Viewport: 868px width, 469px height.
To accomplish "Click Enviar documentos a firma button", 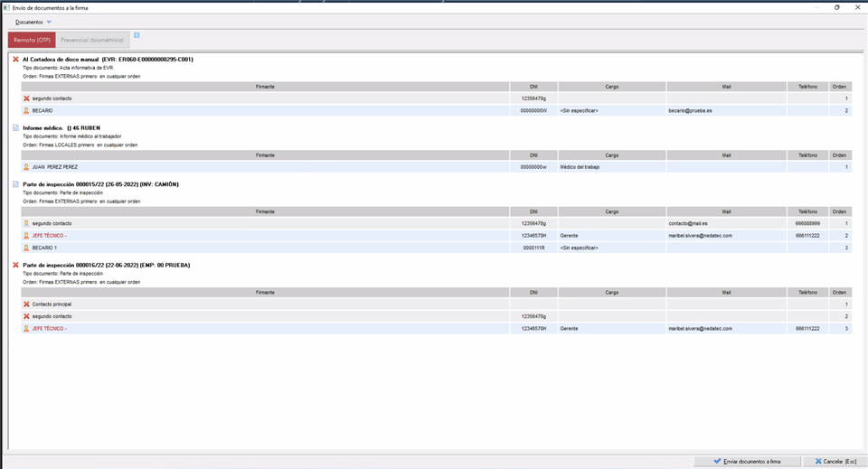I will (748, 461).
